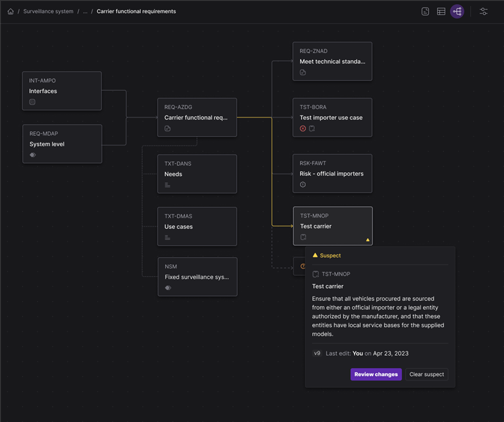The image size is (504, 422).
Task: Switch to table view icon
Action: [x=441, y=12]
